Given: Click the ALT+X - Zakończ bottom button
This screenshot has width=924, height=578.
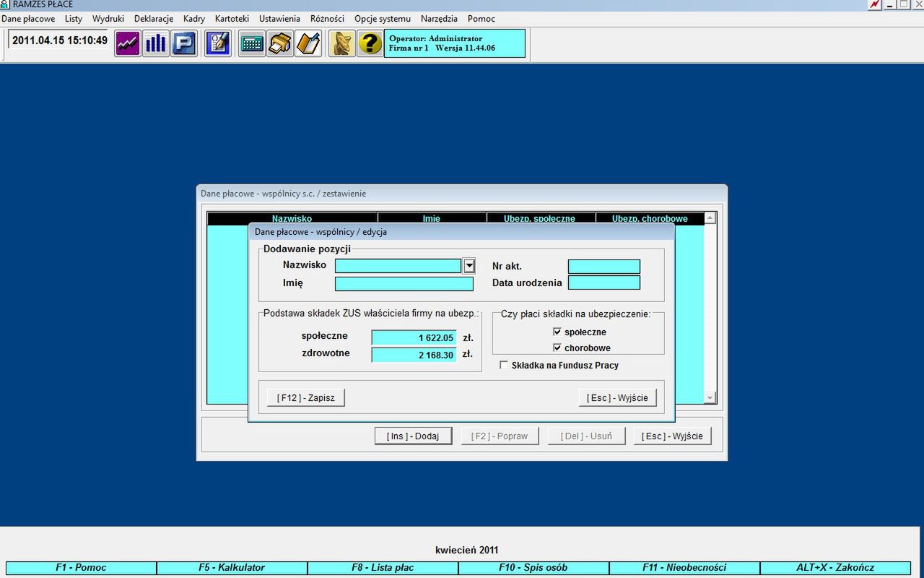Looking at the screenshot, I should 835,568.
